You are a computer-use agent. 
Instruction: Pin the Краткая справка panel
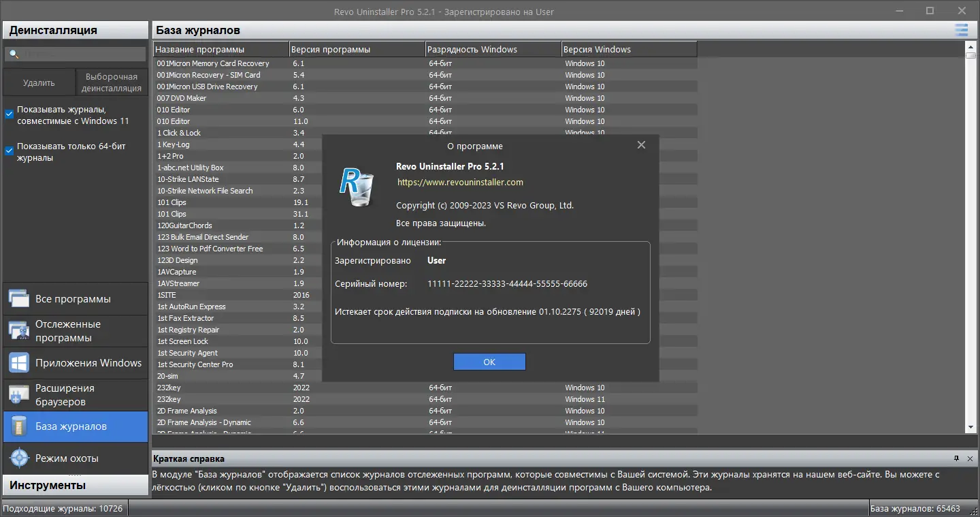tap(956, 458)
